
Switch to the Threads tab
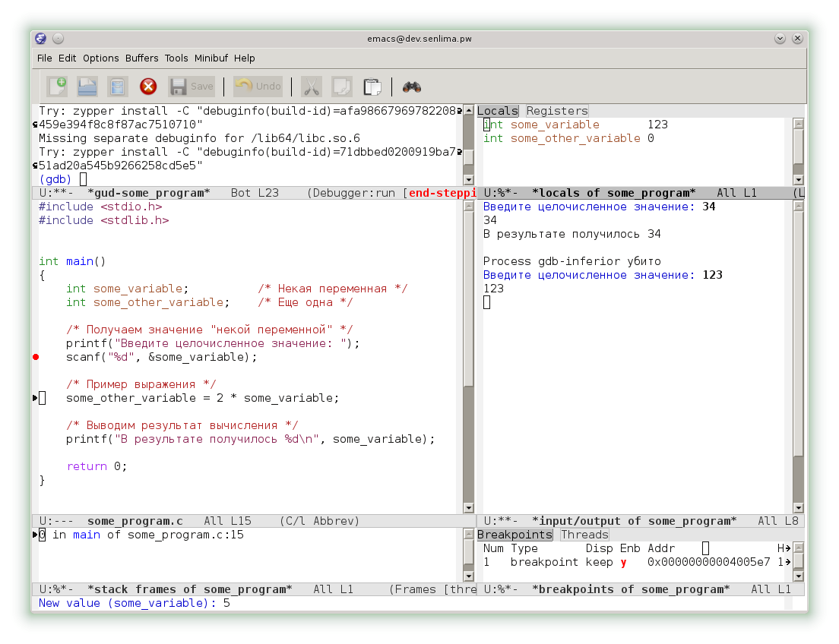[584, 535]
